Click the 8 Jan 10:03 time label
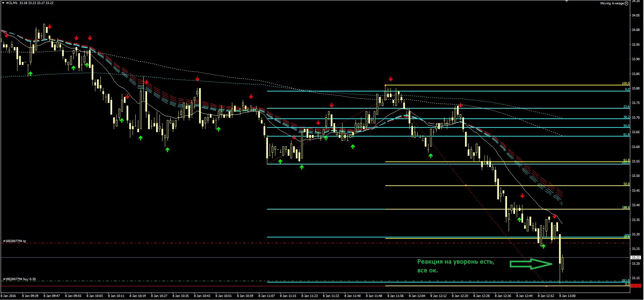Screen dimensions: 644x300 95,296
